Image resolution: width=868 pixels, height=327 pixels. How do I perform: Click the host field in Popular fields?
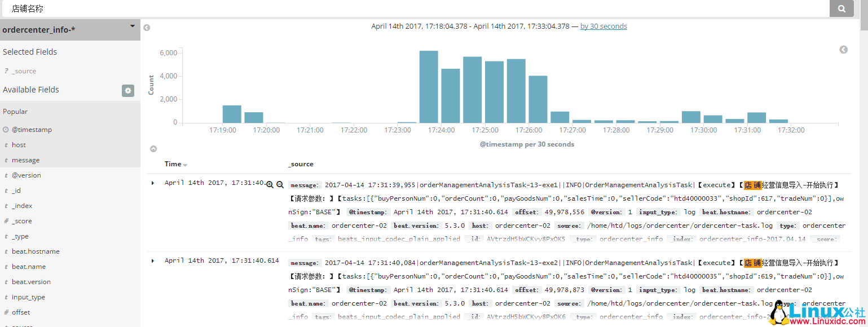[18, 144]
